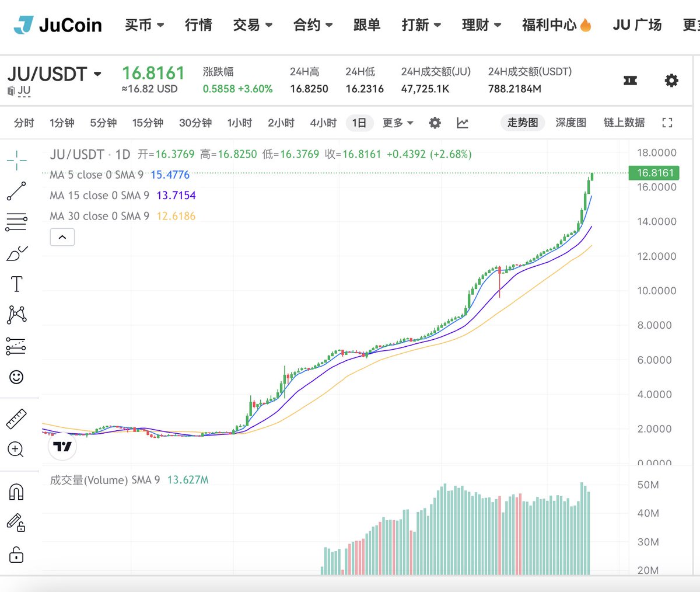Collapse the indicator legend chevron
700x592 pixels.
pyautogui.click(x=62, y=237)
